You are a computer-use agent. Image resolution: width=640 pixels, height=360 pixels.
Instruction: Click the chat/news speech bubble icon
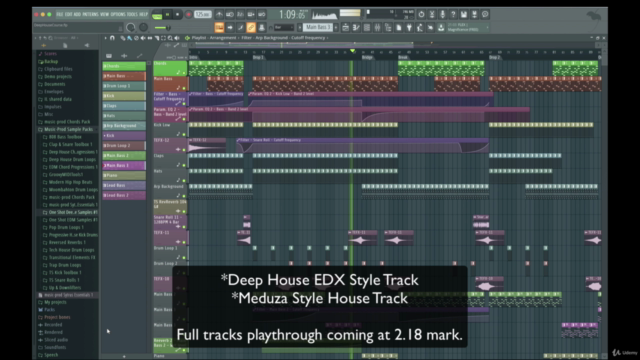[485, 15]
